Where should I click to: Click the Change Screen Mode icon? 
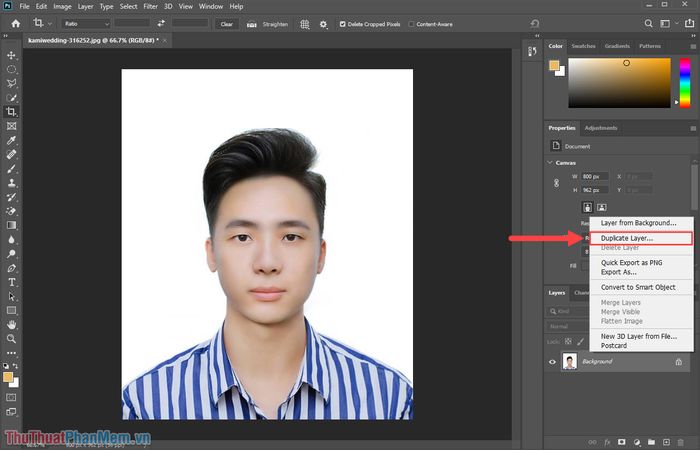pyautogui.click(x=12, y=412)
